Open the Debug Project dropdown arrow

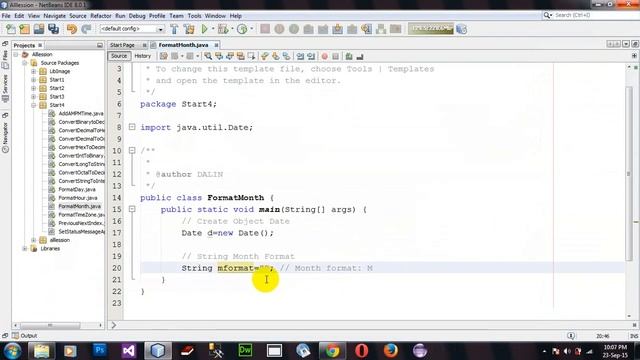tap(232, 29)
